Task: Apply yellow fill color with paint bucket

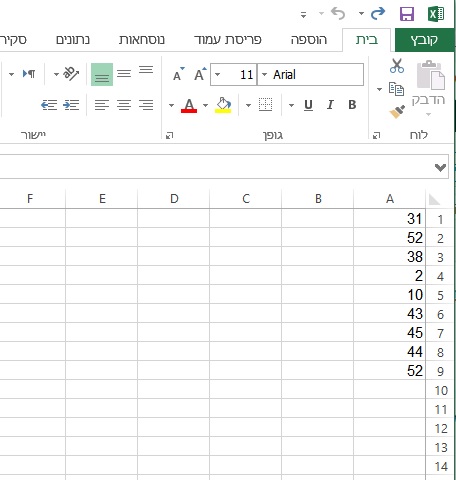Action: (223, 105)
